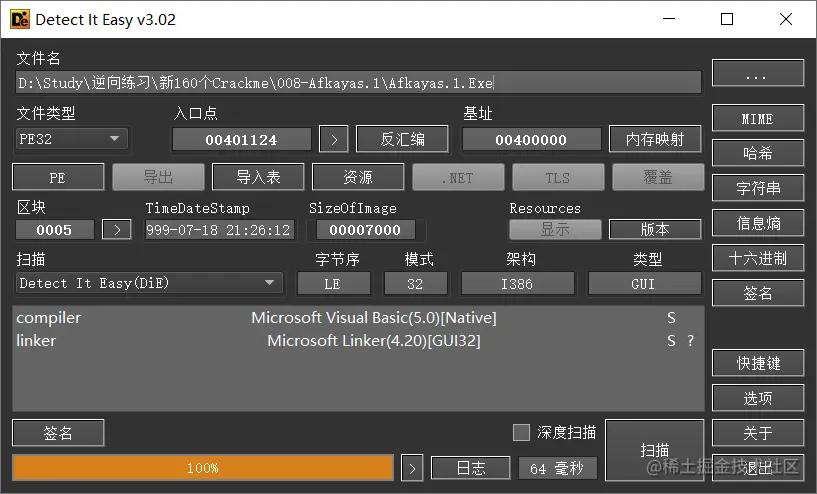This screenshot has width=817, height=494.
Task: Click the .NET button
Action: click(x=458, y=177)
